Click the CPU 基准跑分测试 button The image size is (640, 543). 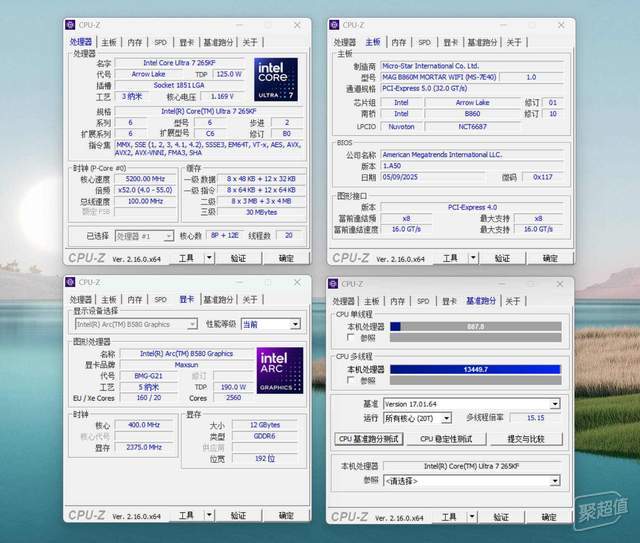click(369, 439)
